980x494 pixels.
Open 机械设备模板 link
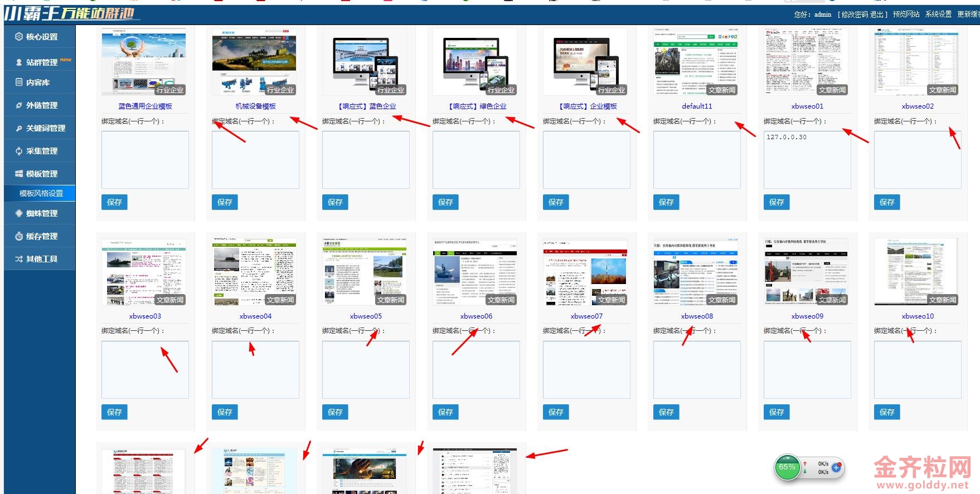tap(255, 106)
